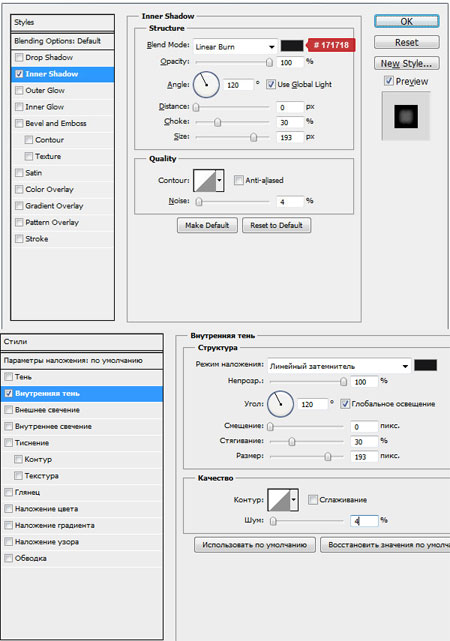Click the angle dial in English dialog

(x=206, y=85)
